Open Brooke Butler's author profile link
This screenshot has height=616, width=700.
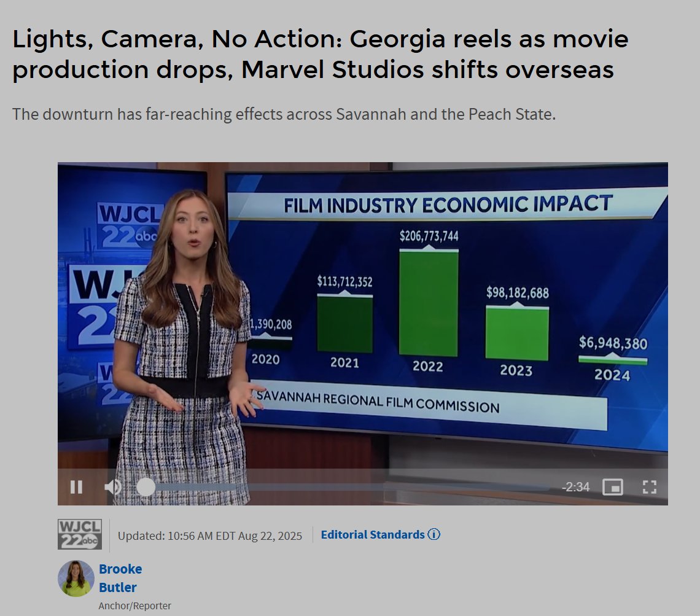click(120, 578)
